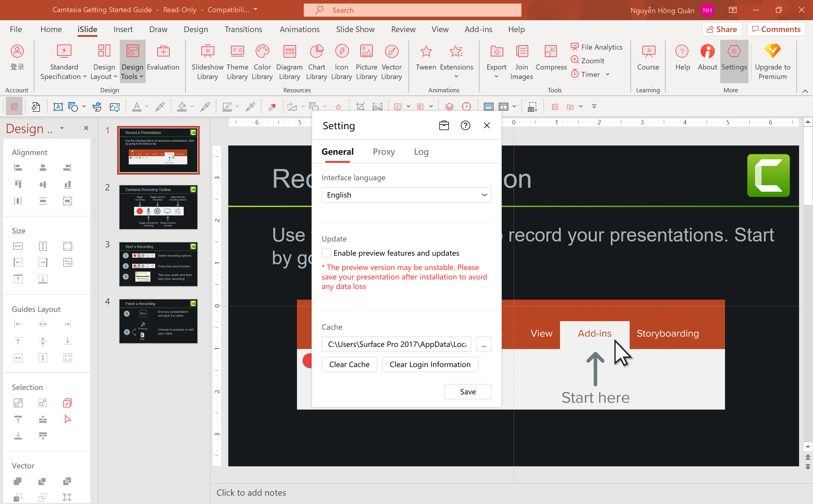Open the Ribbon Display Options icon
The image size is (813, 504).
click(733, 10)
